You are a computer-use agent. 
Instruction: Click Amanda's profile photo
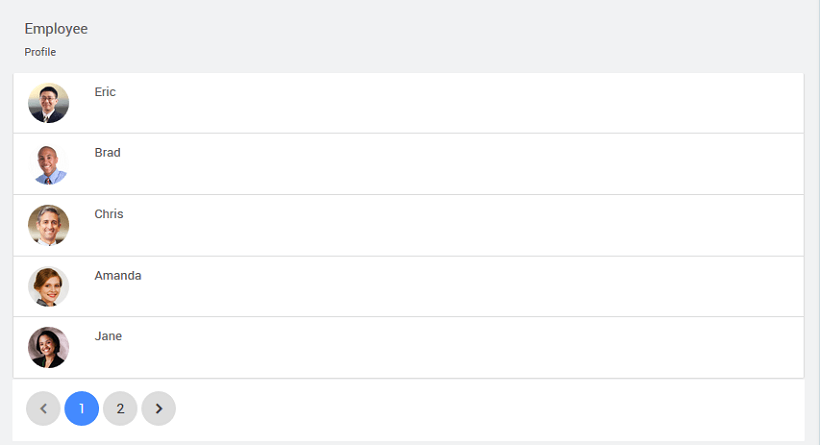click(x=48, y=286)
